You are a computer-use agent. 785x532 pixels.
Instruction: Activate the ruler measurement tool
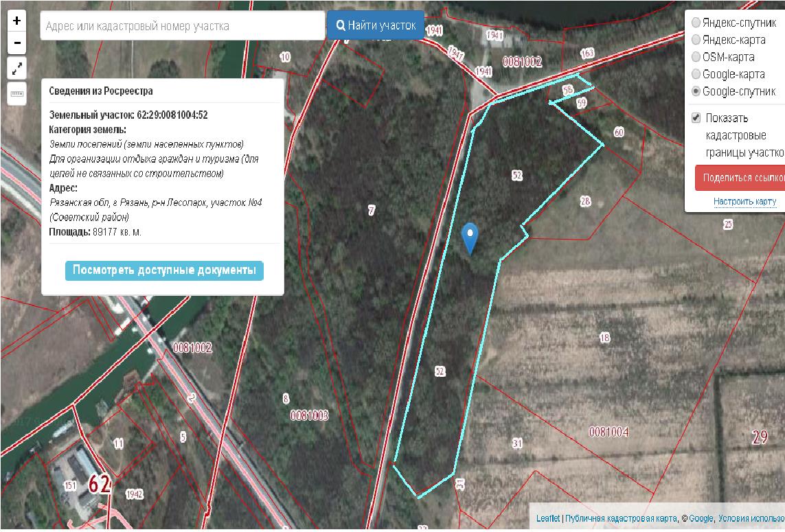[17, 94]
